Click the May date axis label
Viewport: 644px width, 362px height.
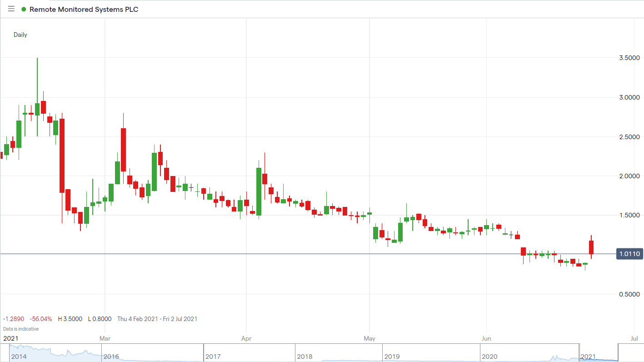point(369,338)
